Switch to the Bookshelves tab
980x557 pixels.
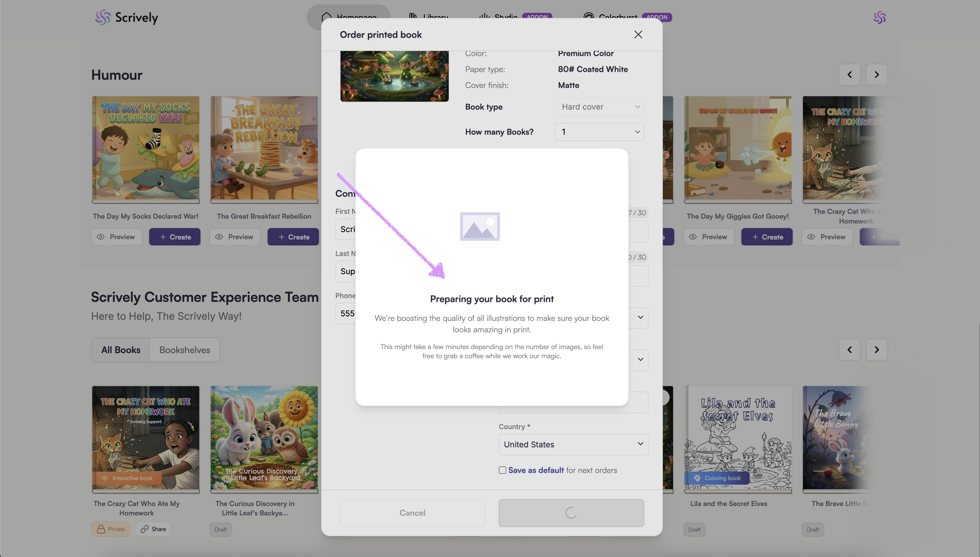pos(184,350)
